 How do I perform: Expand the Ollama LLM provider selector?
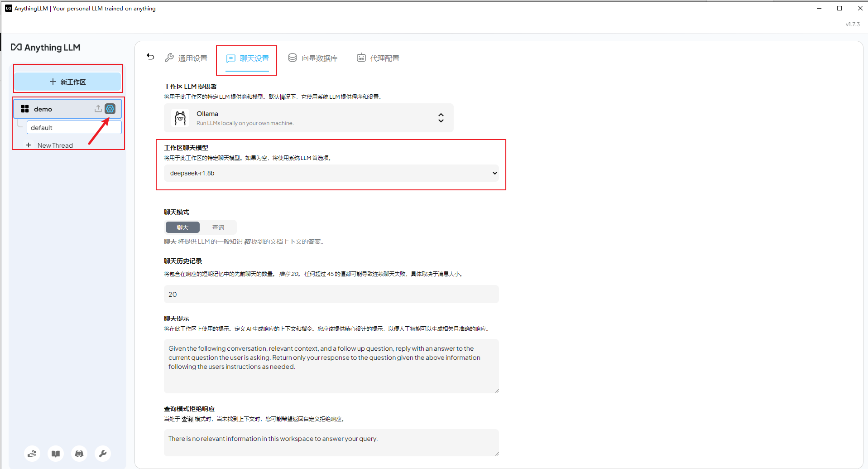[308, 118]
